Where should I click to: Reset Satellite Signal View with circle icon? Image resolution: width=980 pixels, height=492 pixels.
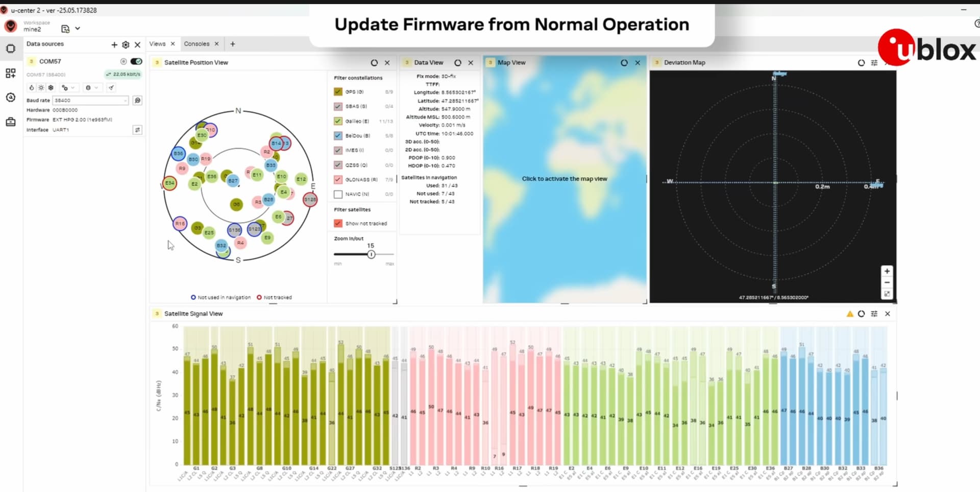coord(862,314)
